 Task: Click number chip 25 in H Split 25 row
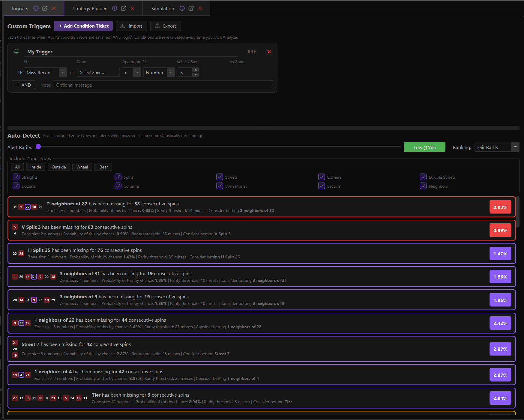click(21, 254)
